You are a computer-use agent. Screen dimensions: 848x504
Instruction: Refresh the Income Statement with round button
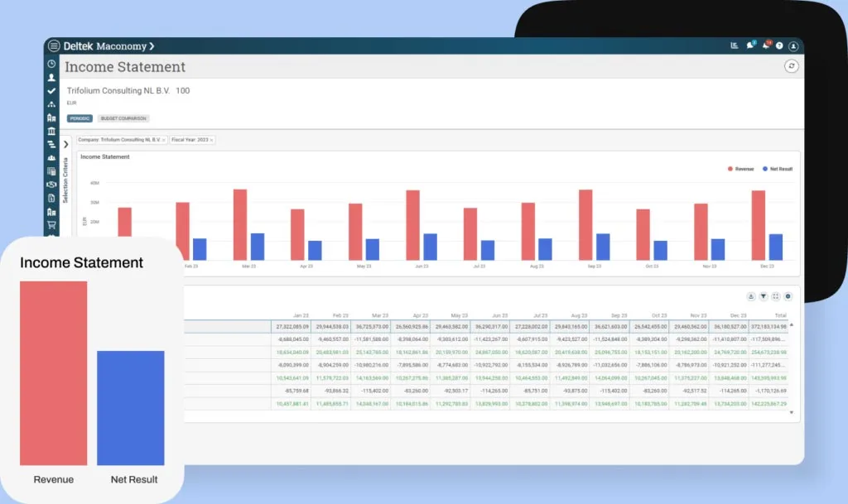coord(791,66)
